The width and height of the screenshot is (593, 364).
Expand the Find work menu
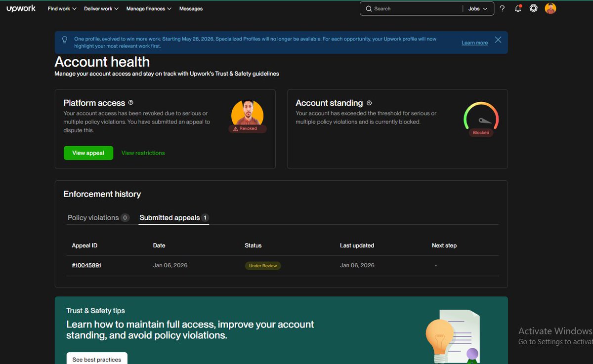click(62, 9)
